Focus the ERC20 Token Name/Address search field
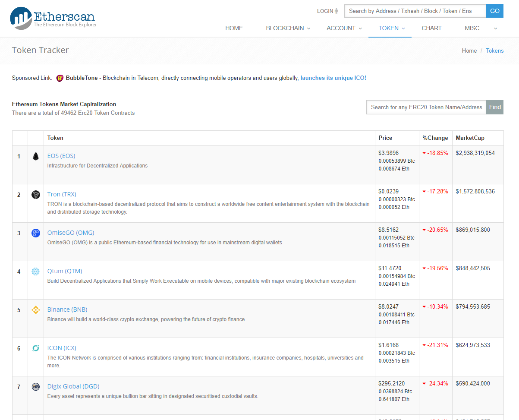Viewport: 519px width, 420px height. [426, 107]
